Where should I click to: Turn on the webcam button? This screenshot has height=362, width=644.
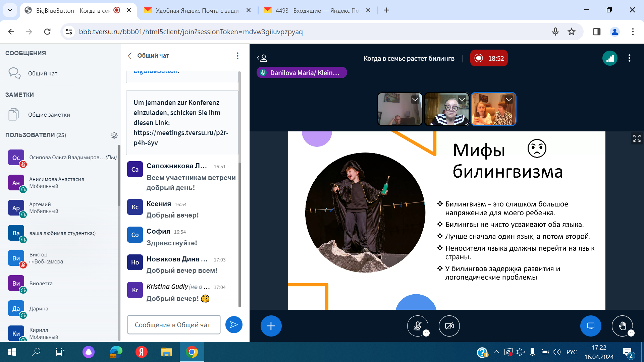pos(449,326)
